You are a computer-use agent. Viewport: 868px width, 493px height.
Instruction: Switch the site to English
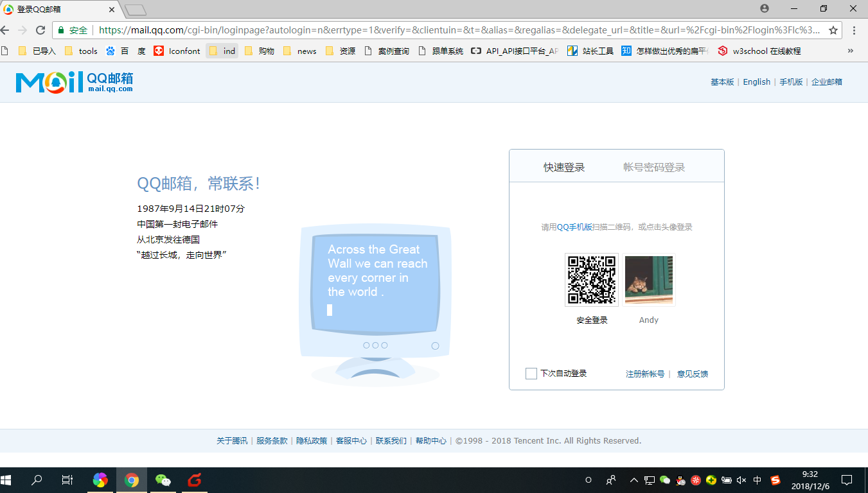click(x=757, y=82)
